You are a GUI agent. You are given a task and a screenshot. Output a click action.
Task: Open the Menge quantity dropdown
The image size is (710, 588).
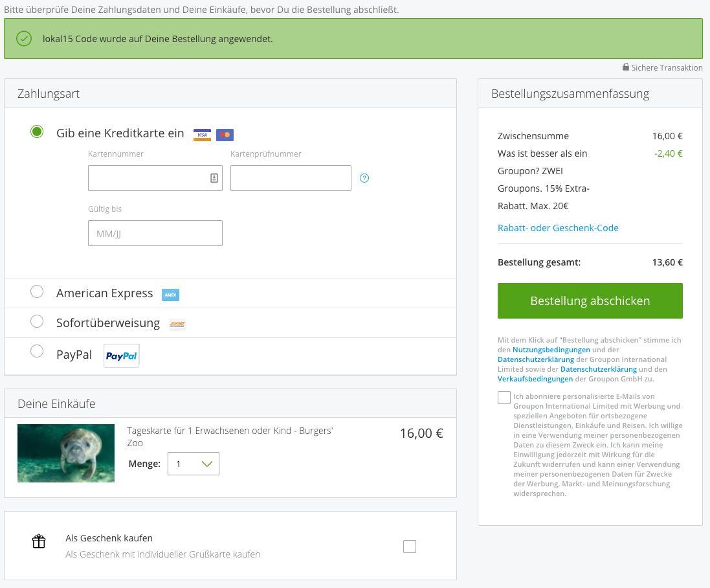(194, 464)
